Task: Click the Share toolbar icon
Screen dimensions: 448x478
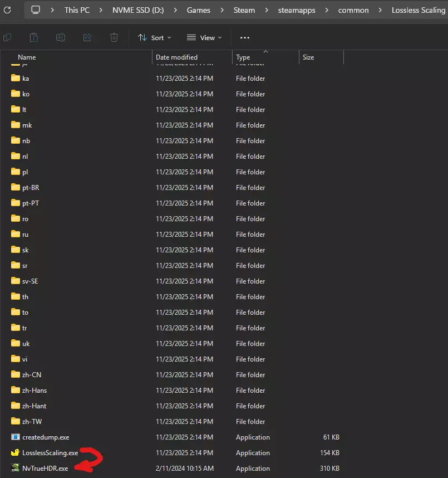Action: point(87,37)
